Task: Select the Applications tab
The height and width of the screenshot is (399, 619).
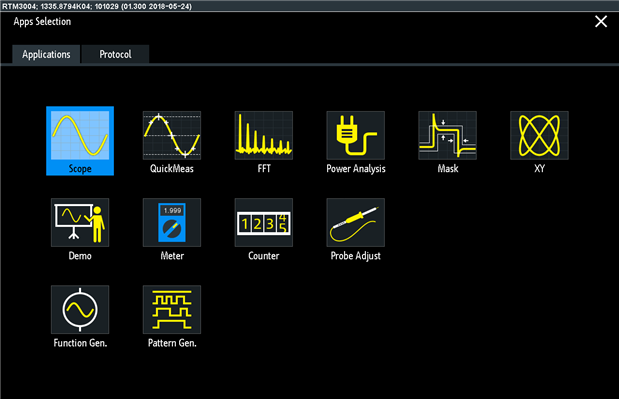Action: tap(46, 54)
